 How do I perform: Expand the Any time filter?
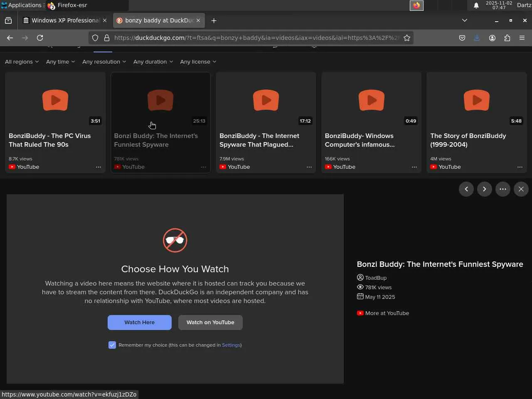click(60, 62)
